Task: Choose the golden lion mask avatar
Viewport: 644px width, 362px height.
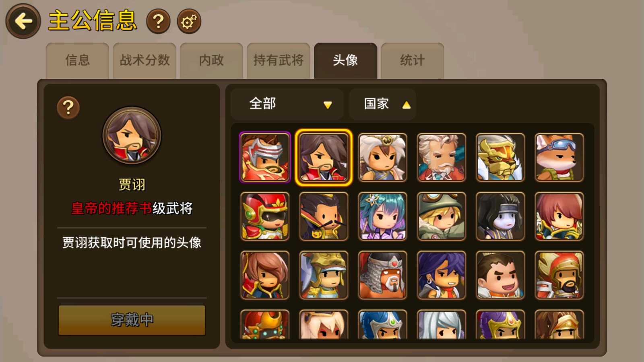Action: pos(500,157)
